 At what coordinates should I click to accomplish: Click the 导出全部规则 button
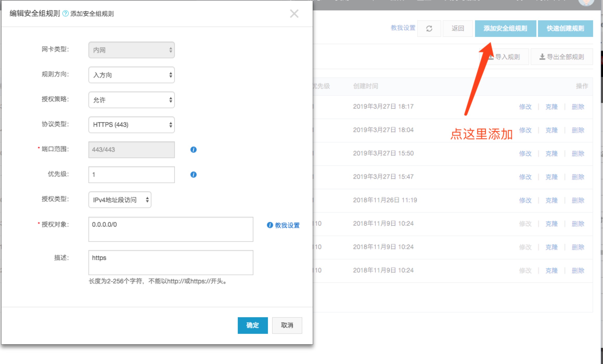pos(562,57)
